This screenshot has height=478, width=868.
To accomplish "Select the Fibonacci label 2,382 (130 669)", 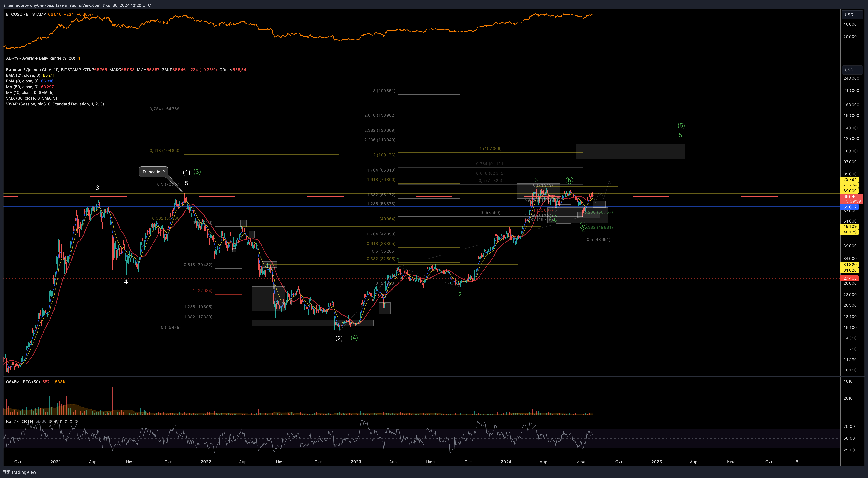I will (x=380, y=130).
